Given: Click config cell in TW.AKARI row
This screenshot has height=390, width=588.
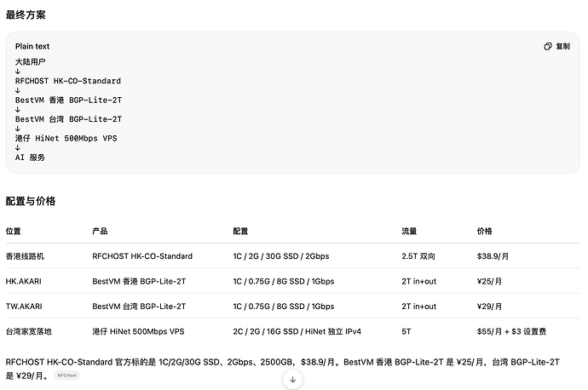Looking at the screenshot, I should (284, 307).
